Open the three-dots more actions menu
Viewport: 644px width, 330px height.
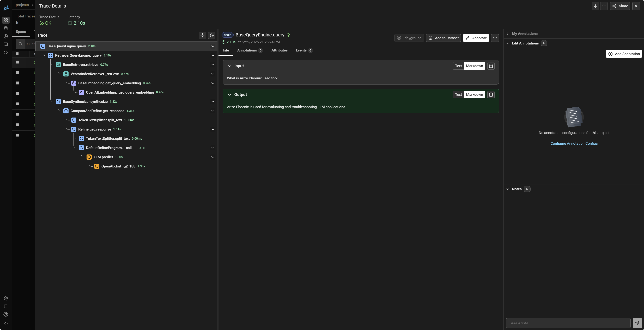[495, 38]
